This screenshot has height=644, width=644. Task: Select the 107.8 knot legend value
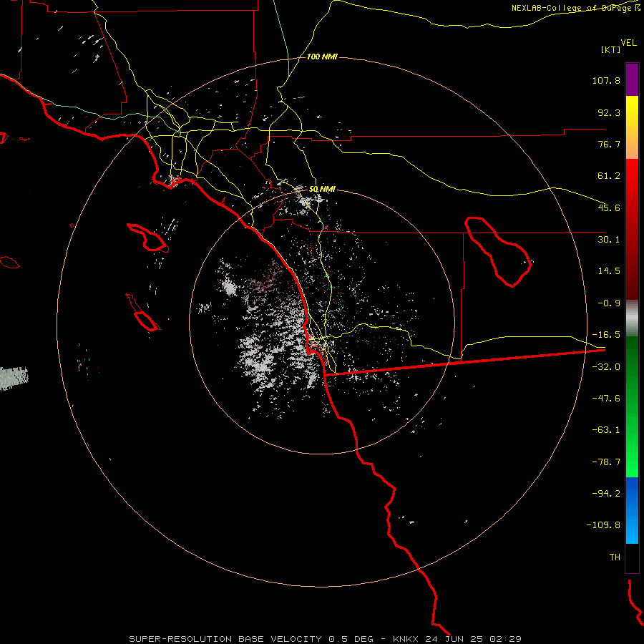click(x=606, y=80)
